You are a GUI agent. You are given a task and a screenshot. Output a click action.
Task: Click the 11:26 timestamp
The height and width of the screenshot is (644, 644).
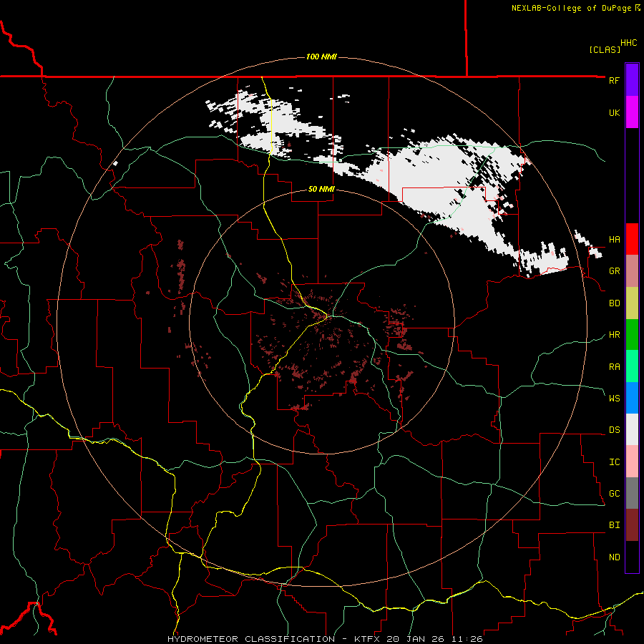467,639
